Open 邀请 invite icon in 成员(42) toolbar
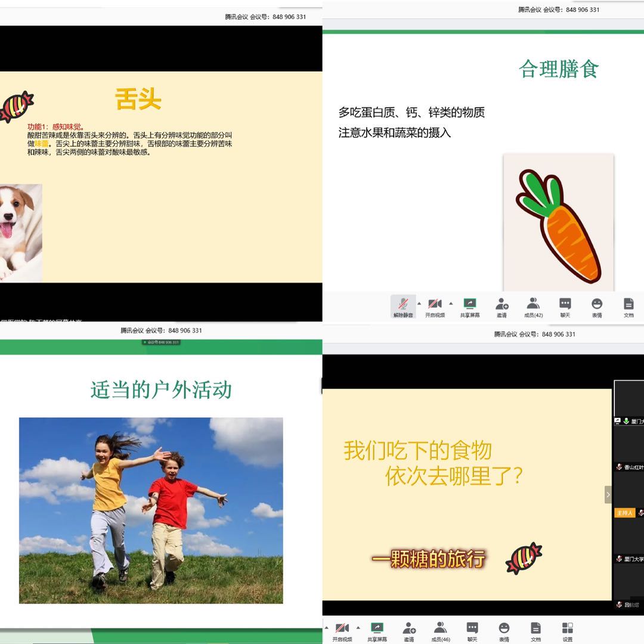The image size is (644, 644). coord(501,304)
